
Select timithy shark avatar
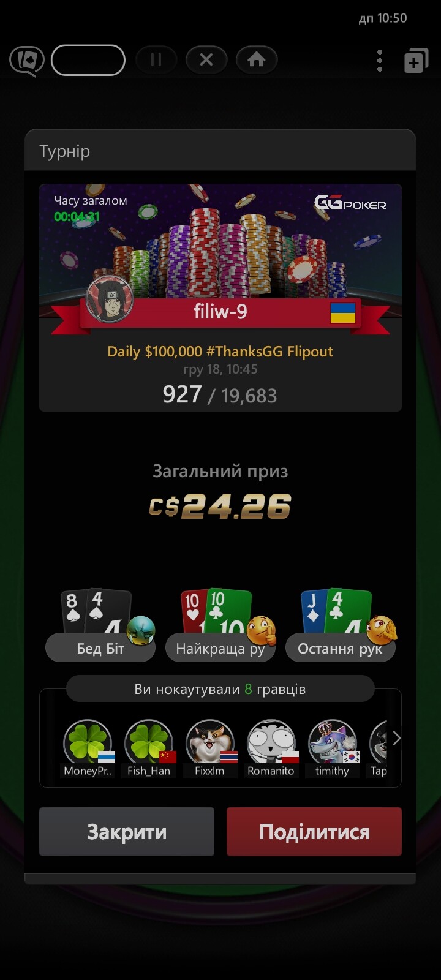333,748
